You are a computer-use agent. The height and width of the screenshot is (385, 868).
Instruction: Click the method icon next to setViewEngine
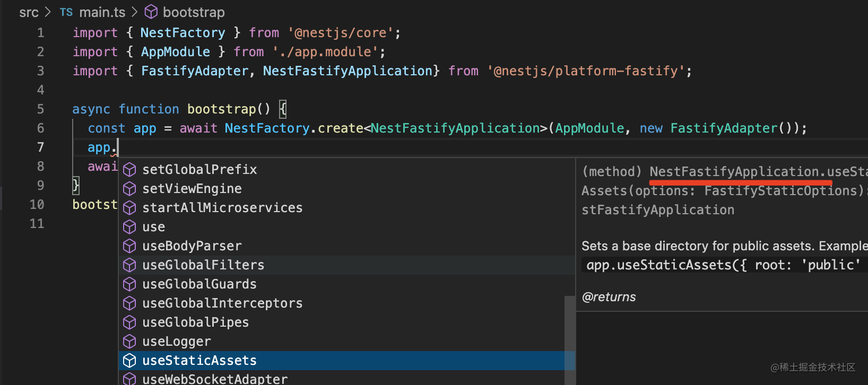[129, 189]
